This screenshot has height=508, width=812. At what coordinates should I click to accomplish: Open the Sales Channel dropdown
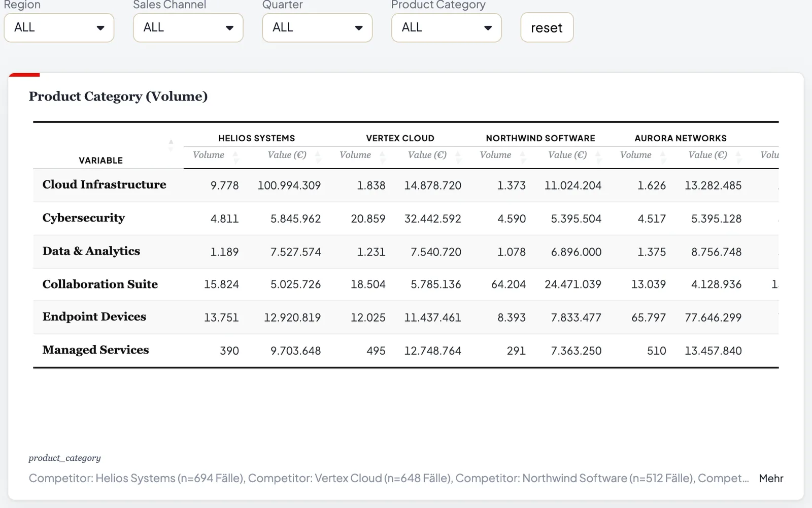tap(188, 27)
